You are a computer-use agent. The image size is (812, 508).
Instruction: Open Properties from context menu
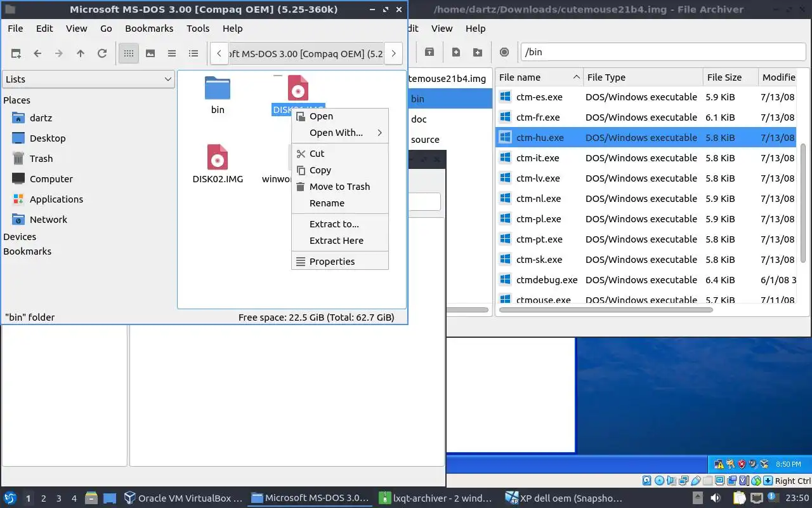(x=340, y=262)
